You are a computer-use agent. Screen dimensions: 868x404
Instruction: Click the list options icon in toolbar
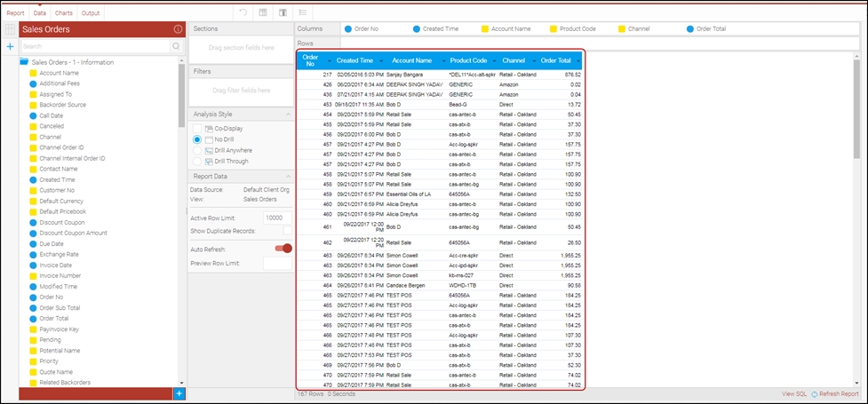[x=302, y=12]
